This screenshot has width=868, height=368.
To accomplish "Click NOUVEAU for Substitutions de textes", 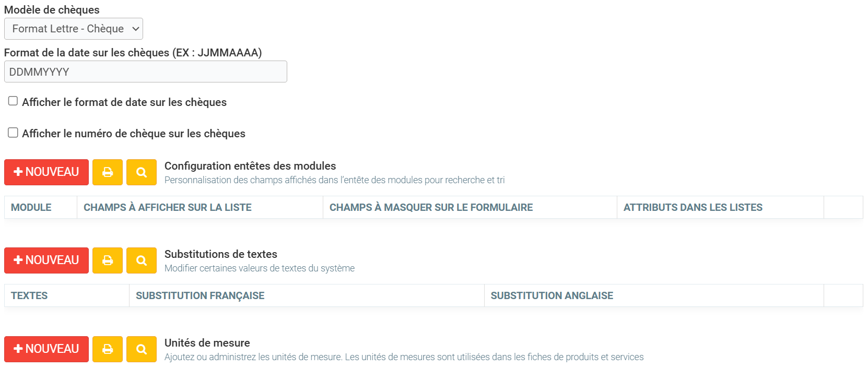I will (46, 260).
